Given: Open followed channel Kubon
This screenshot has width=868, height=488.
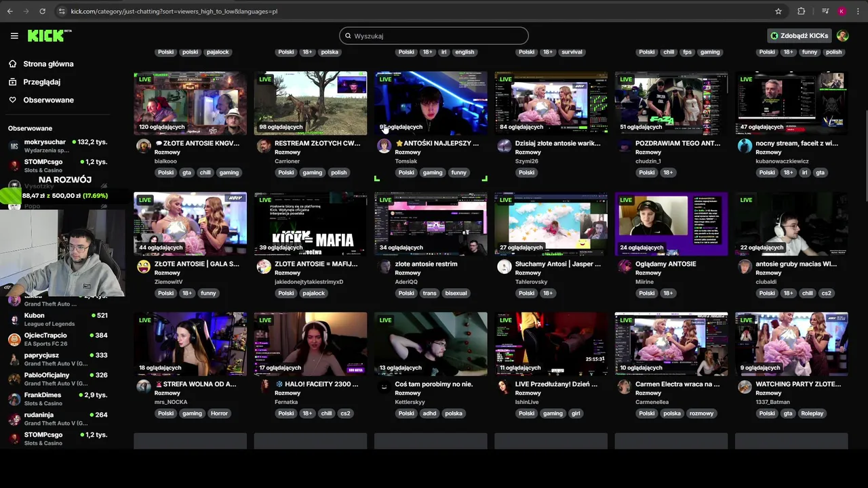Looking at the screenshot, I should coord(58,319).
